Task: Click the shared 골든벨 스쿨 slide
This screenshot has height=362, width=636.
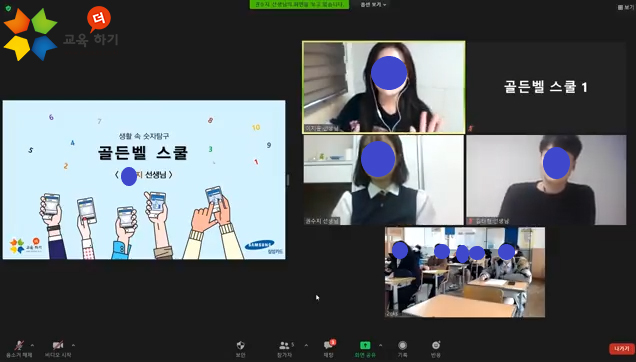Action: (x=144, y=180)
